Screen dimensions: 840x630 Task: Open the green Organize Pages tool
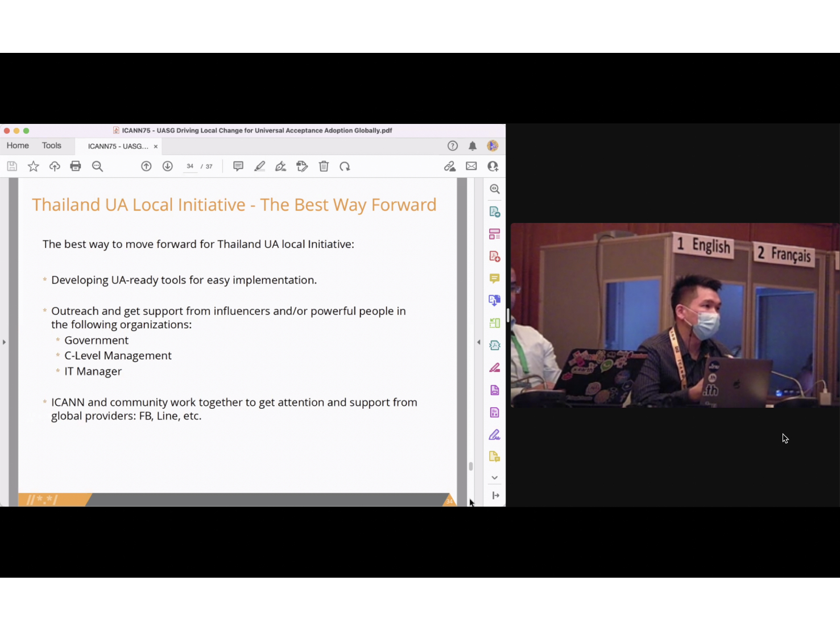(495, 322)
